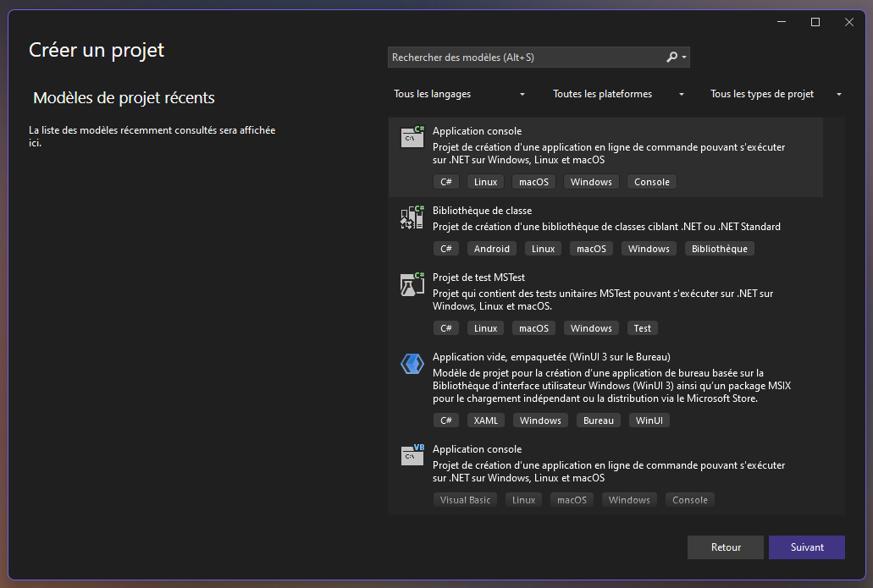Screen dimensions: 873x588
Task: Click the Bibliothèque de classe template icon
Action: [x=412, y=217]
